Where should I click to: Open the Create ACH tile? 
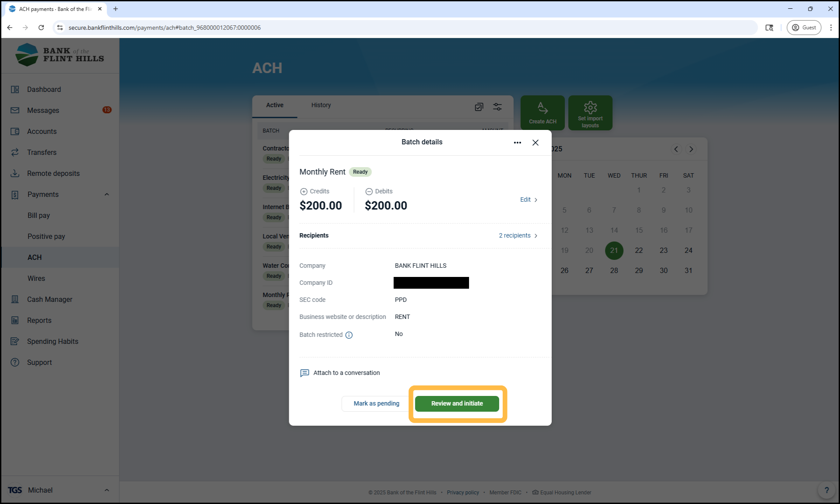tap(542, 112)
